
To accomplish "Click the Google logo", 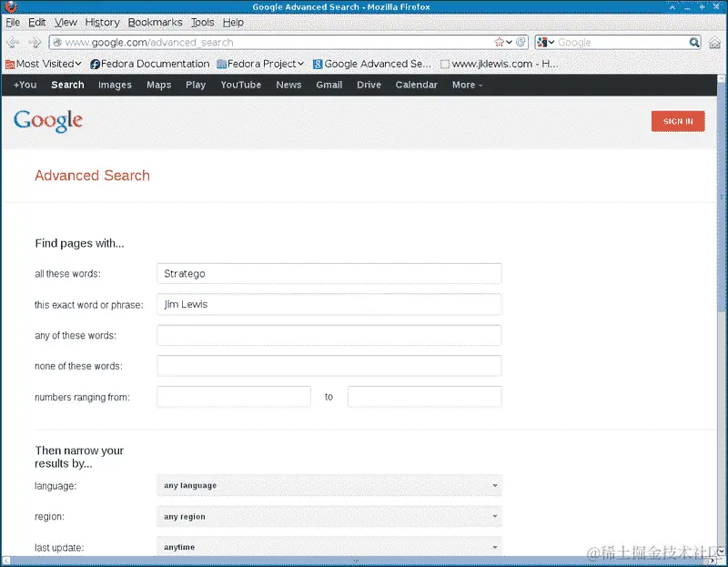I will click(x=48, y=121).
